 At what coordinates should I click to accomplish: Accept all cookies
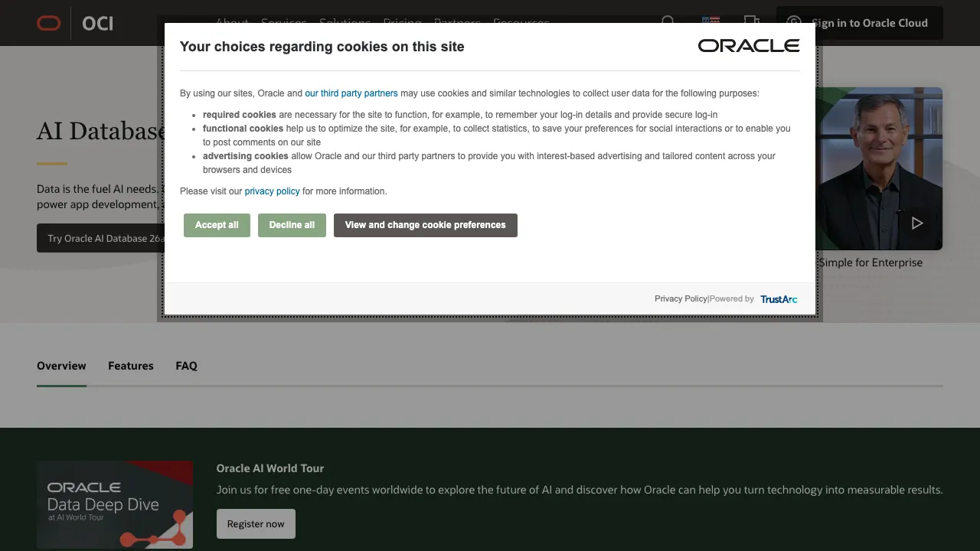217,225
